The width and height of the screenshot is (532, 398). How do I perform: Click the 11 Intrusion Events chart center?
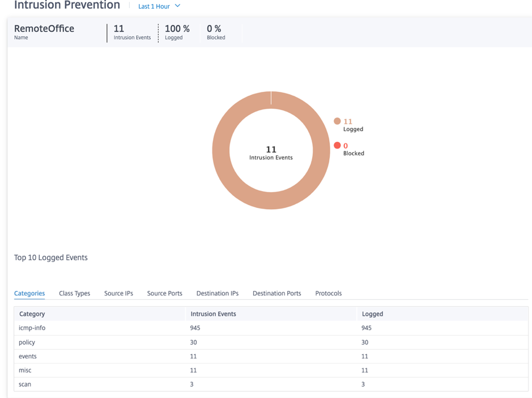[271, 153]
